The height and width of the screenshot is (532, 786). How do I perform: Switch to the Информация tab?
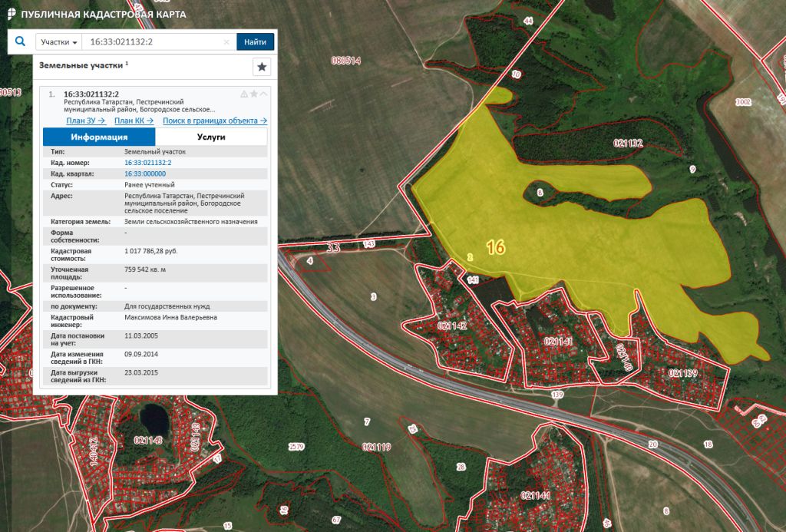coord(99,137)
